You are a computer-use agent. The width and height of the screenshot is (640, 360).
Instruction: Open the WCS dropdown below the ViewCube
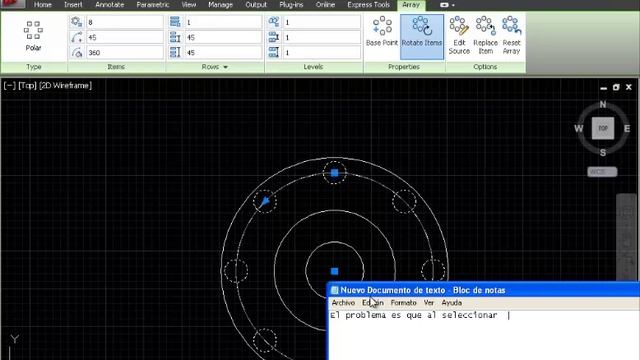click(x=602, y=172)
